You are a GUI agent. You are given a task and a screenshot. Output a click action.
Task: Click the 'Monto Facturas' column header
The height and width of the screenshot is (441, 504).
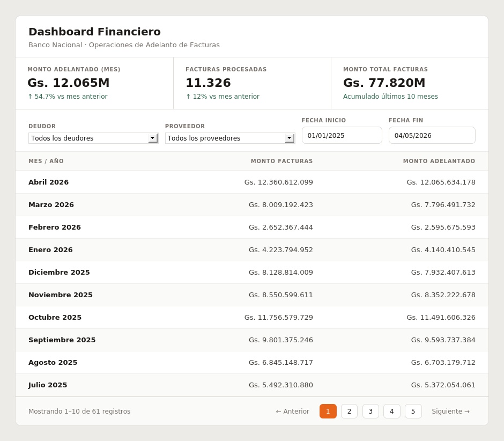tap(281, 161)
